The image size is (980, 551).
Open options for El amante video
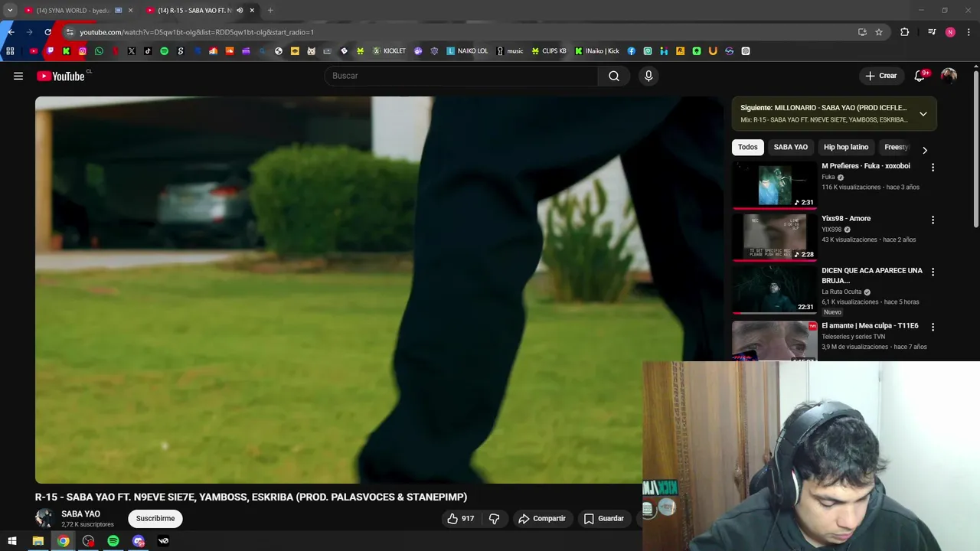pyautogui.click(x=933, y=327)
